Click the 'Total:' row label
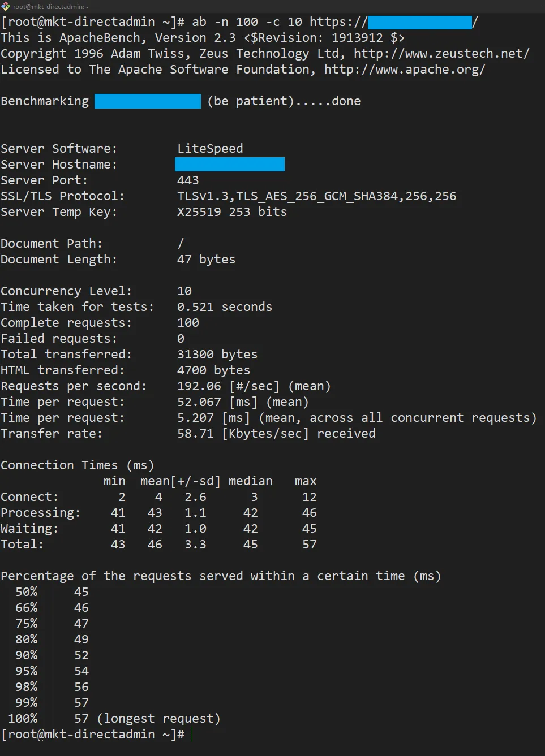 coord(22,545)
